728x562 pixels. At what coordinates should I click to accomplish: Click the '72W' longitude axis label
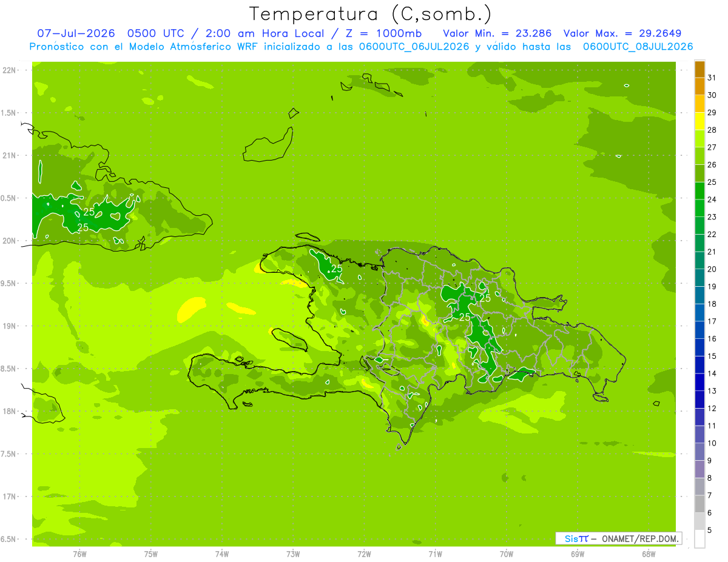coord(364,554)
